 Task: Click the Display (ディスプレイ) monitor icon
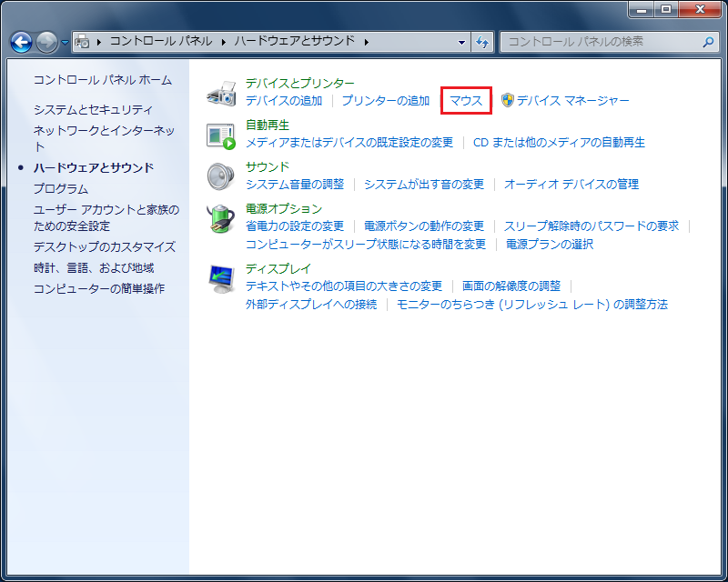(221, 277)
